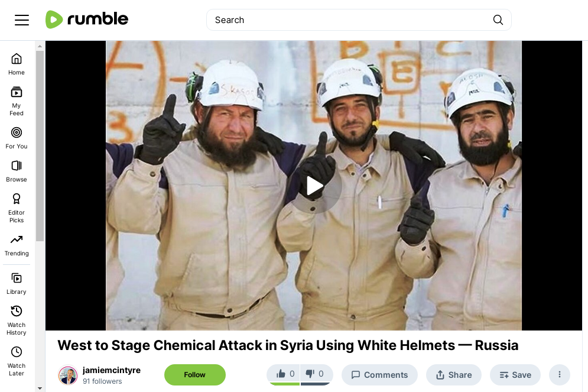Screen dimensions: 588x392
Task: Play the video
Action: tap(314, 186)
